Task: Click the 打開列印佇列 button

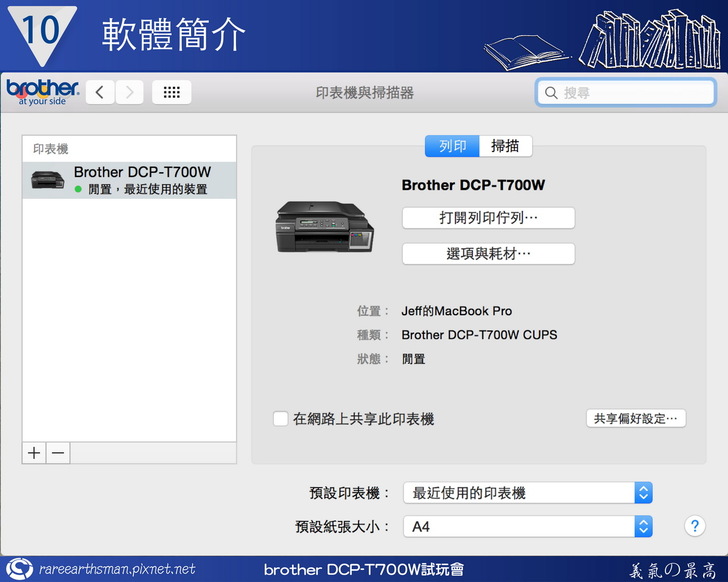Action: [488, 218]
